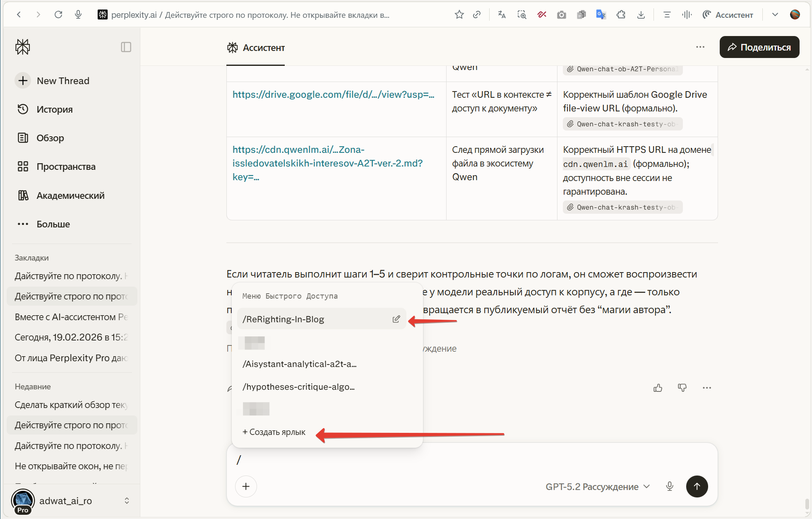Click + Создать ярлык
Viewport: 812px width, 519px height.
(274, 432)
